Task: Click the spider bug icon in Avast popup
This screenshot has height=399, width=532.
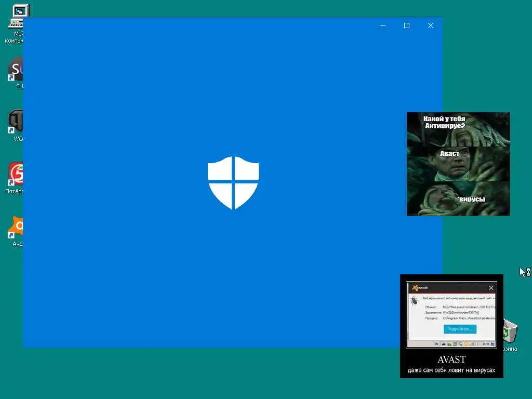Action: (x=414, y=301)
